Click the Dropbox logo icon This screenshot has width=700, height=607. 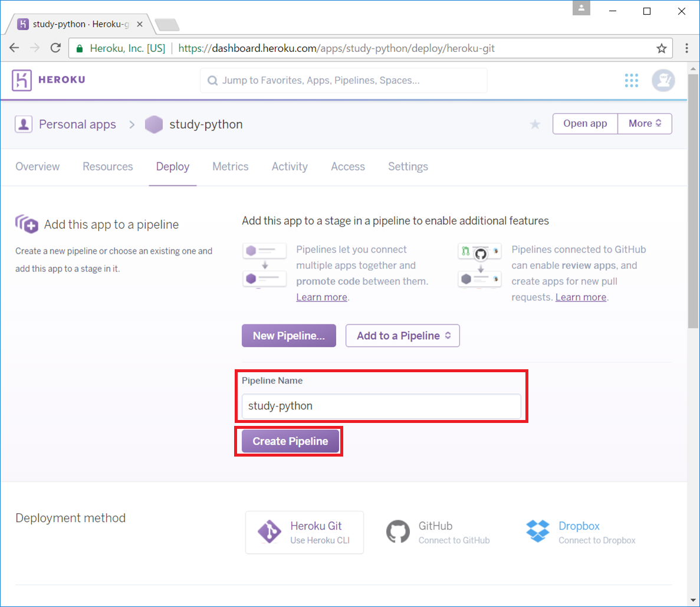point(537,531)
